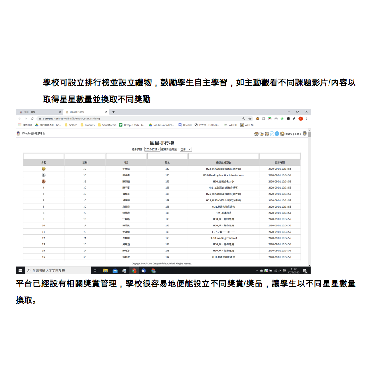Viewport: 380px width, 380px height.
Task: Open the first bookmark in bookmarks bar
Action: 25,125
